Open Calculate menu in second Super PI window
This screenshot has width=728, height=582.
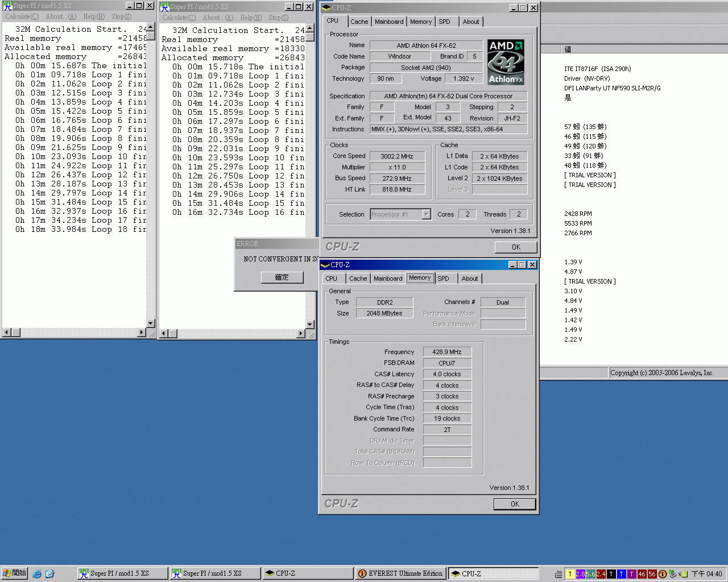click(x=179, y=18)
